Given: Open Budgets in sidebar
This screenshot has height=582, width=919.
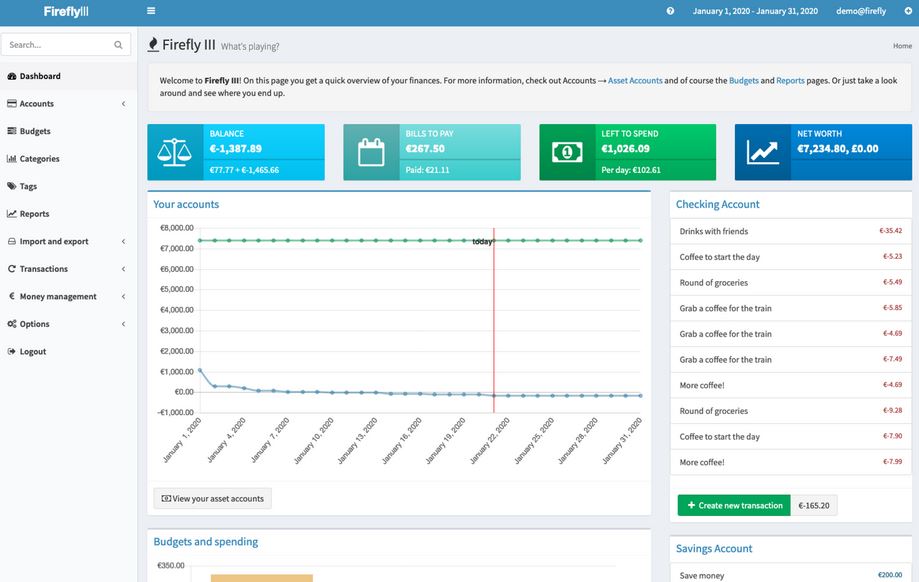Looking at the screenshot, I should [69, 131].
